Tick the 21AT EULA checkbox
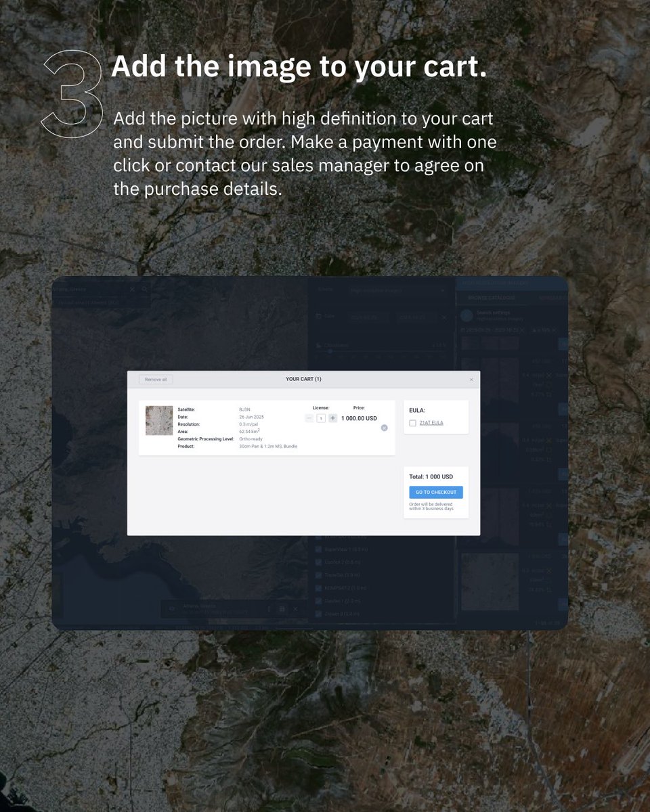This screenshot has width=650, height=812. click(x=412, y=423)
